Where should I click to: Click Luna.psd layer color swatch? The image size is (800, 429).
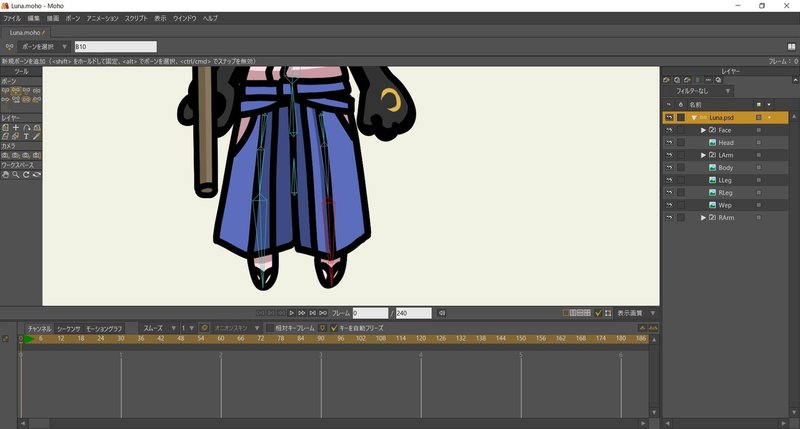click(758, 118)
